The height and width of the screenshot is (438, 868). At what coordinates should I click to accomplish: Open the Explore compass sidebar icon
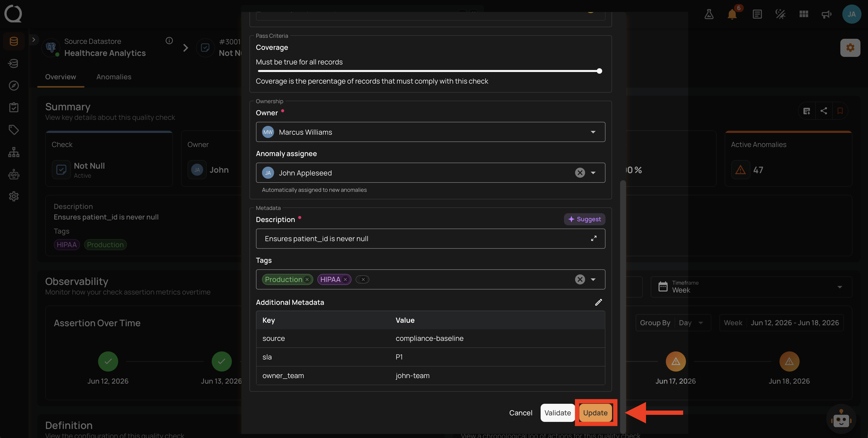tap(14, 86)
